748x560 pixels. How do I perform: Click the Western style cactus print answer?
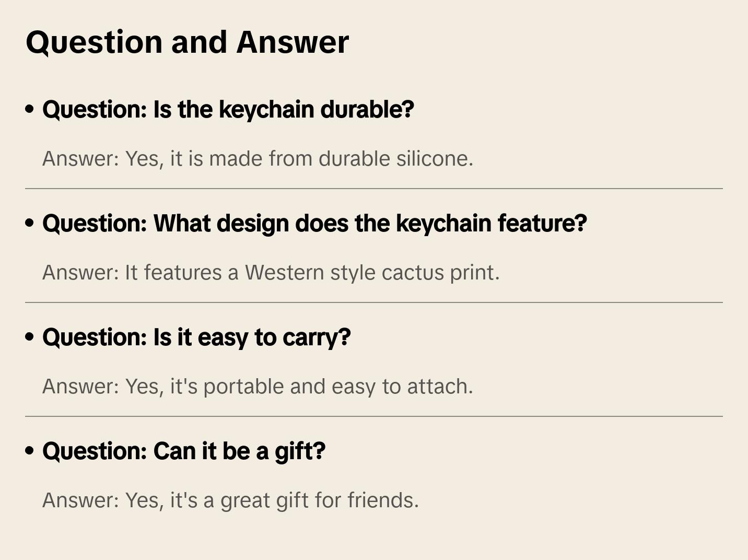[x=271, y=273]
